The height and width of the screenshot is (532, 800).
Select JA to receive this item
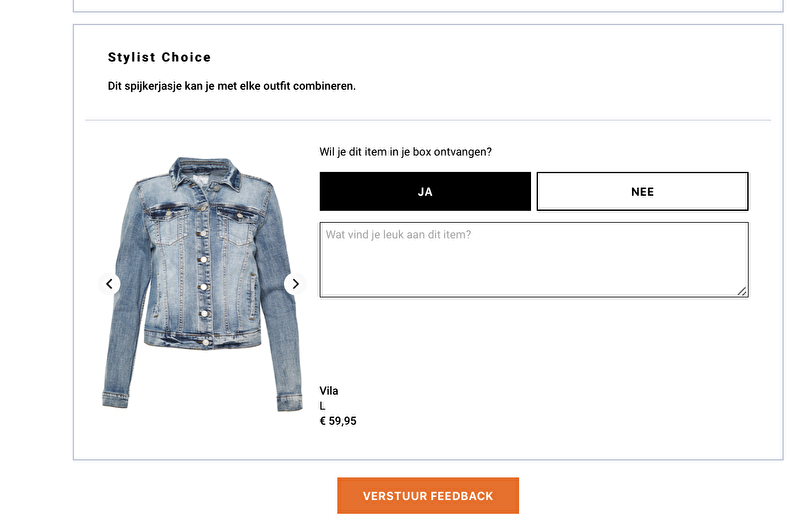(x=425, y=191)
